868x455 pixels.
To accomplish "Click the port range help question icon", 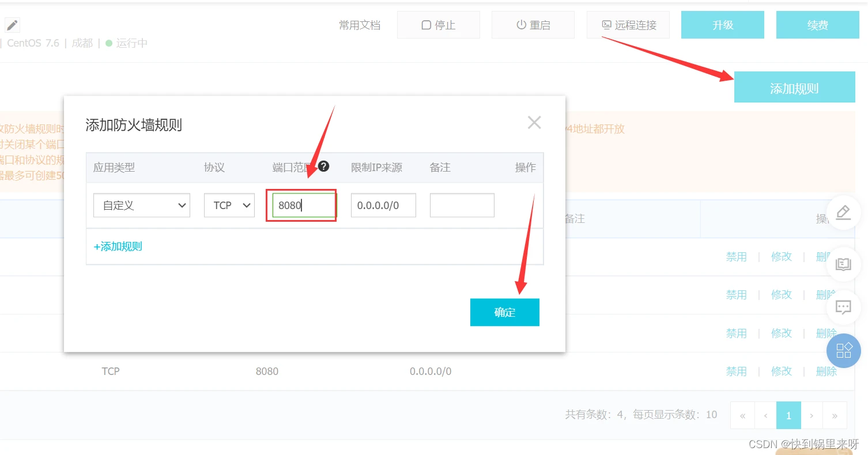I will (324, 166).
